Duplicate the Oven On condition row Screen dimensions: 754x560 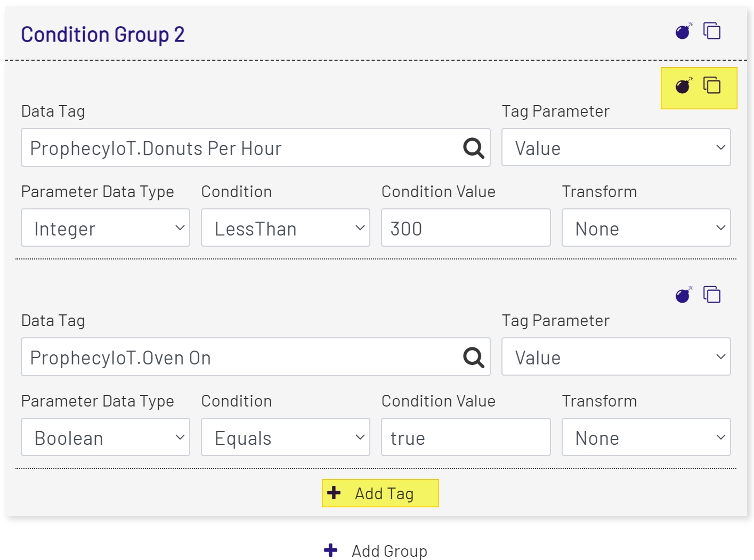712,294
